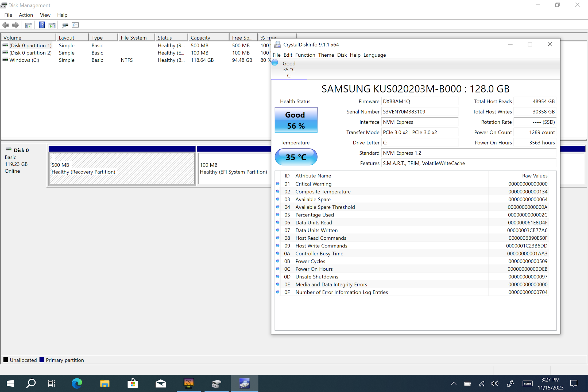Click the Show/Hide Console Tree toolbar icon
The image size is (588, 392).
(29, 25)
